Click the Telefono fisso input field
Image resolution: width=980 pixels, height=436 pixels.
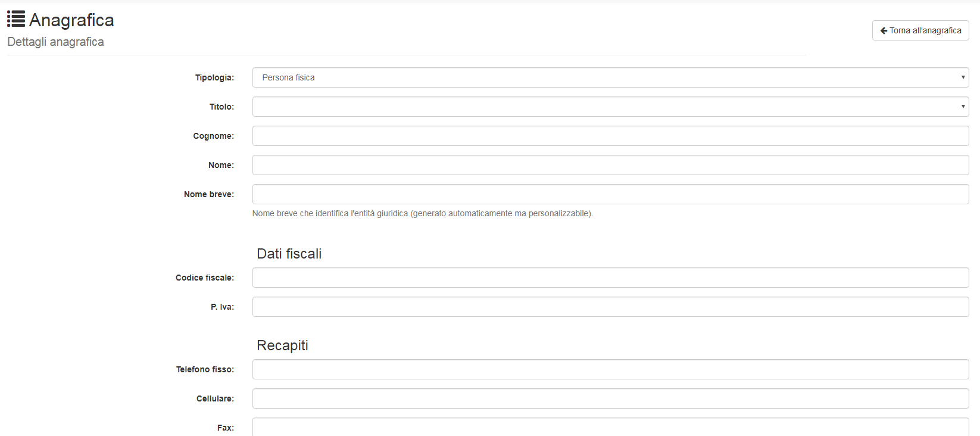[x=610, y=369]
